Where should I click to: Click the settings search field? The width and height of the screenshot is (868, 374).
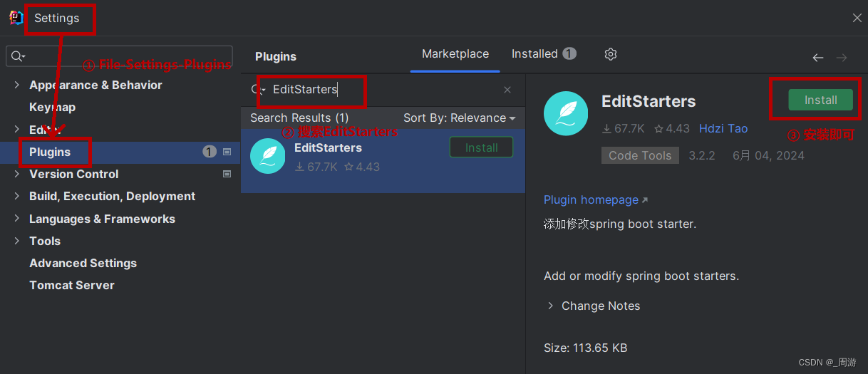click(120, 56)
